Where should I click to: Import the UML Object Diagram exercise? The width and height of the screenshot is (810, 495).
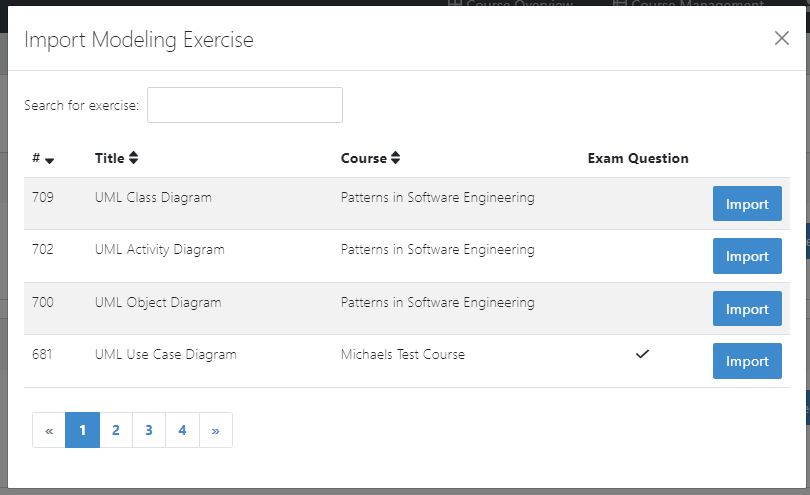746,309
